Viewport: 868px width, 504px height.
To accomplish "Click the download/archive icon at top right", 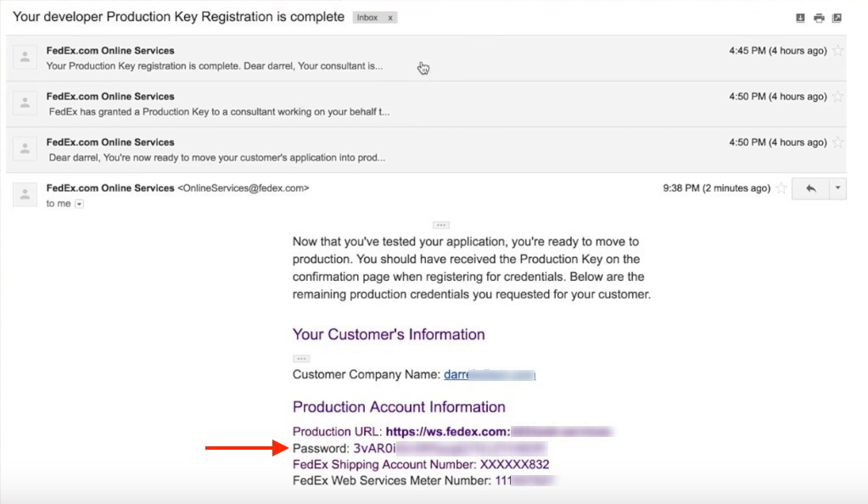I will [800, 18].
